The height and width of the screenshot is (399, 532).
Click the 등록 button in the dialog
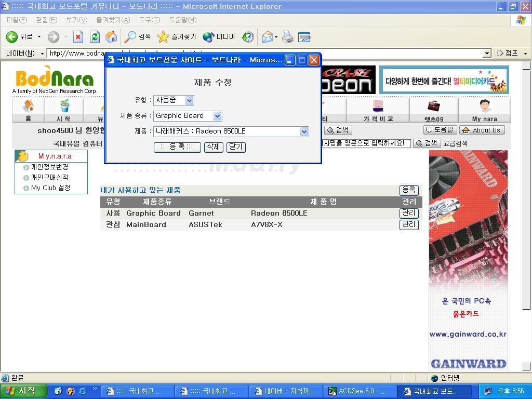(x=177, y=147)
